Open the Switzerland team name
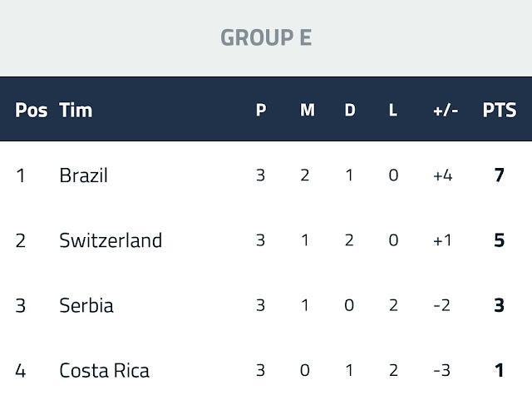The height and width of the screenshot is (400, 532). [x=111, y=240]
